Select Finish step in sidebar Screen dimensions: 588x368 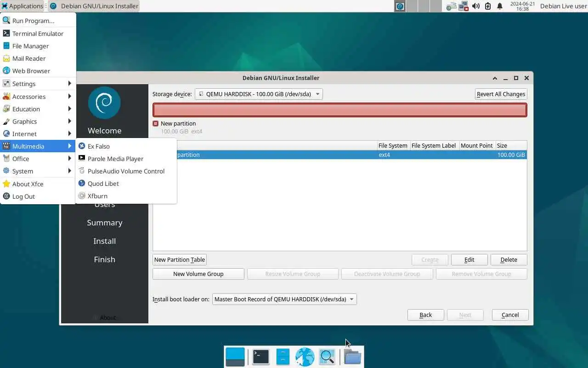pos(105,259)
